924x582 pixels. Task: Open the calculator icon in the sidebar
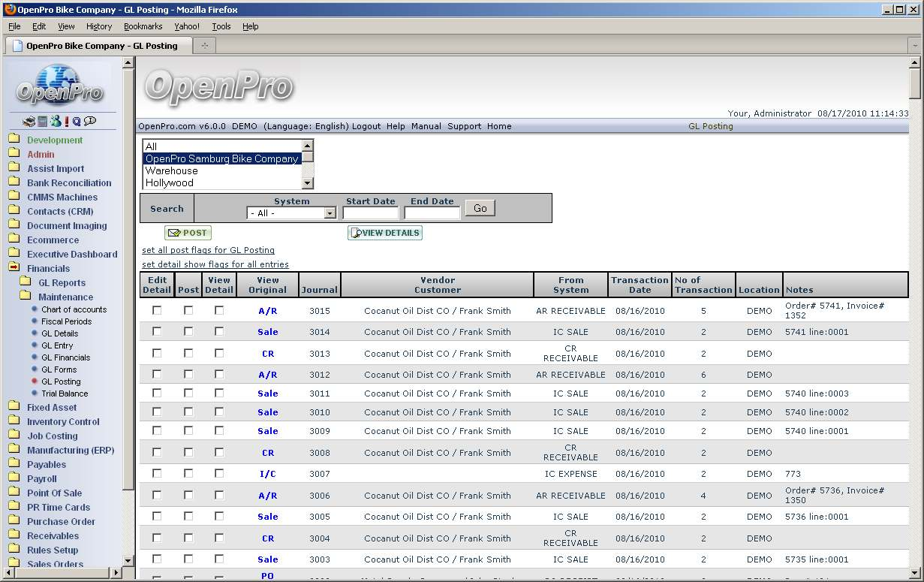pos(43,122)
